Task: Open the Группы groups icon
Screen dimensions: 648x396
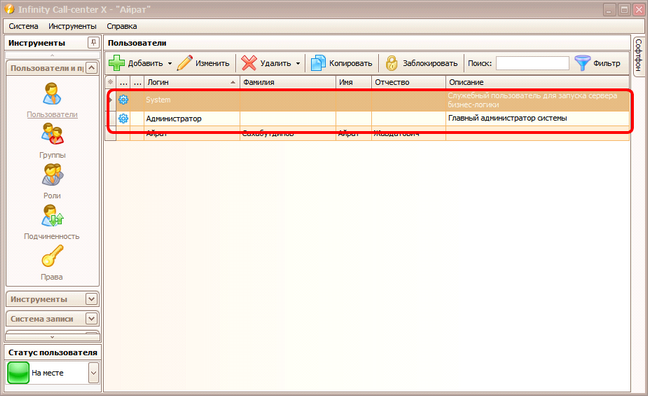Action: (52, 134)
